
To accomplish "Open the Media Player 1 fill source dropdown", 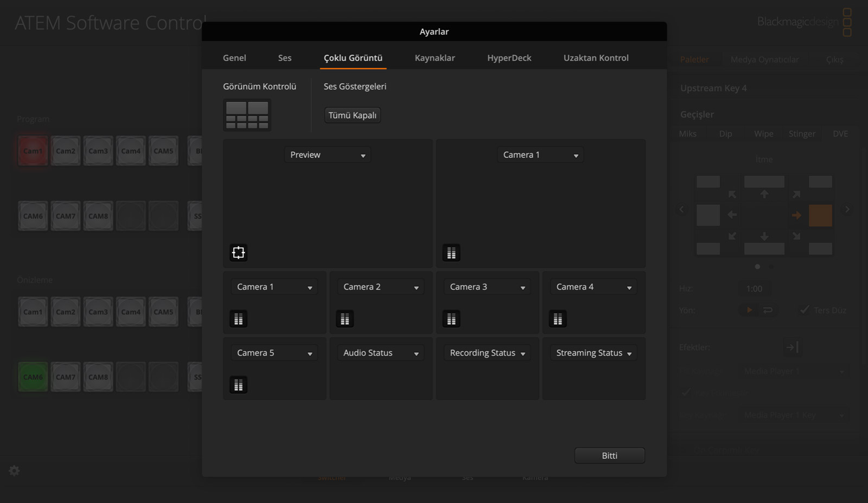I will coord(794,371).
